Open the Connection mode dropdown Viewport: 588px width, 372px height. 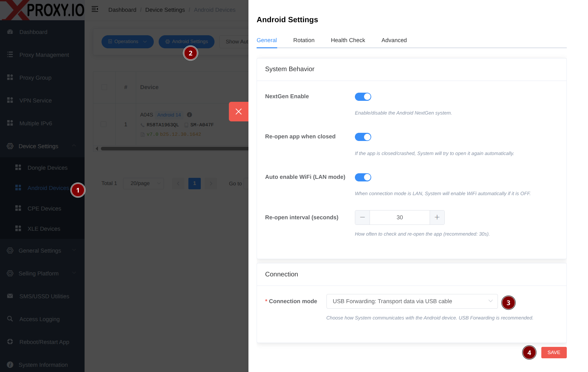coord(412,301)
